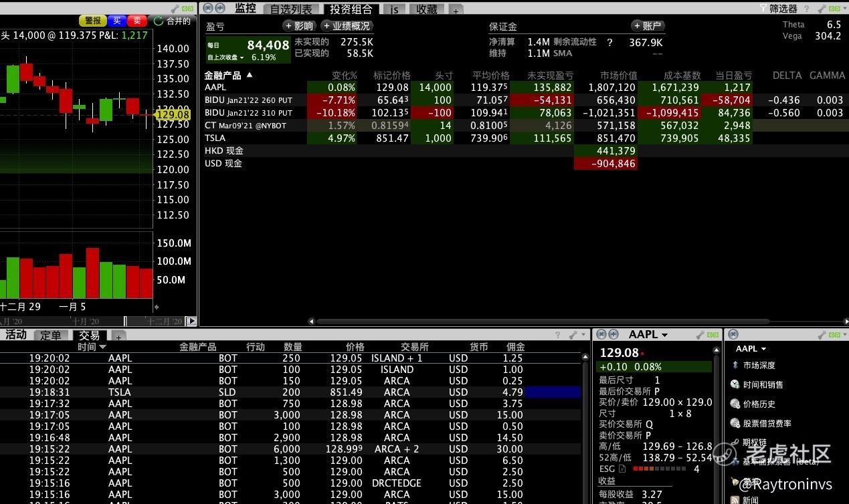This screenshot has width=849, height=504.
Task: Click monitor panel green link icon
Action: tap(836, 9)
